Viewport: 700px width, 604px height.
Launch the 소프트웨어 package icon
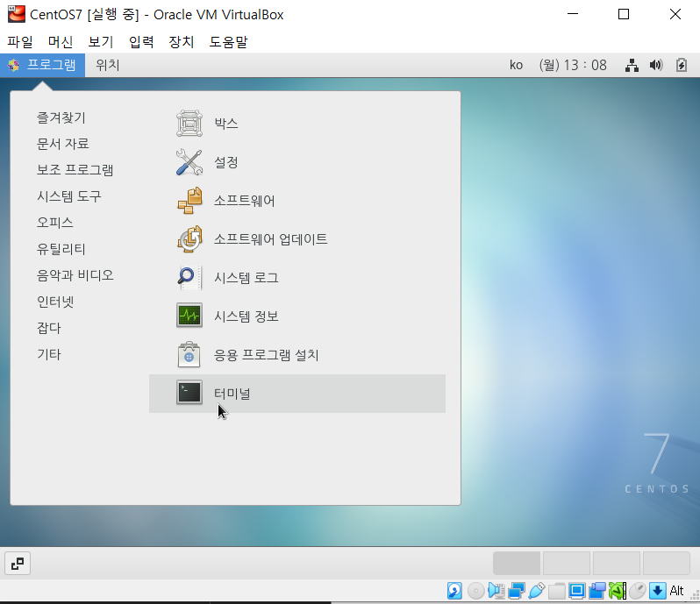(x=189, y=200)
